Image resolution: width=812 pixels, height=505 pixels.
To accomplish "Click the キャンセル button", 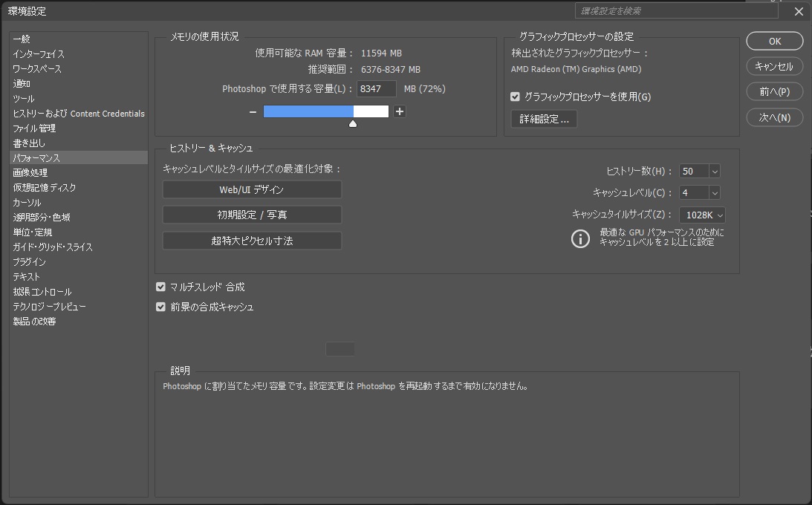I will click(774, 66).
